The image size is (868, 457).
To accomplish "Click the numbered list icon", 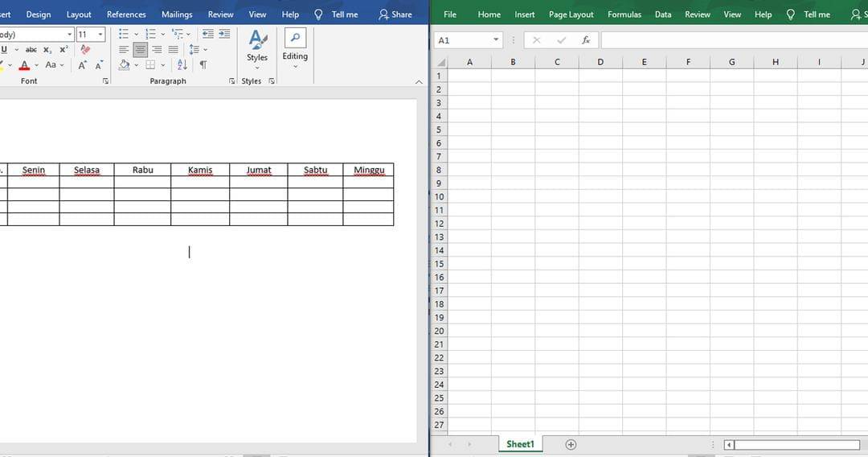I will click(150, 34).
